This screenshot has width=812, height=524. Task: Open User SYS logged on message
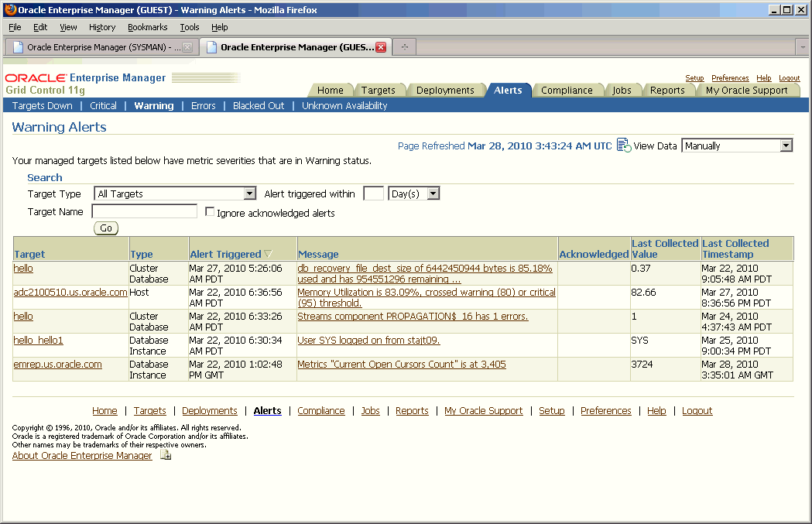click(x=368, y=341)
